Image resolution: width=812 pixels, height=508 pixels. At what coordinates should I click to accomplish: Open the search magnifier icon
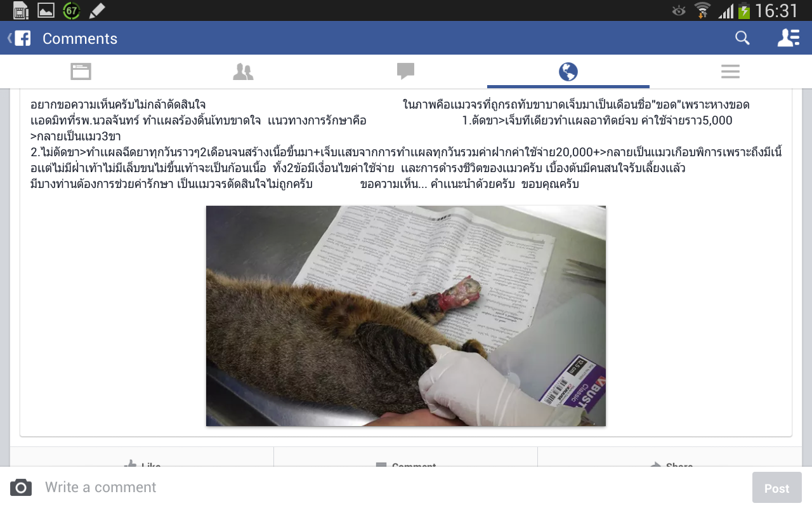(742, 38)
